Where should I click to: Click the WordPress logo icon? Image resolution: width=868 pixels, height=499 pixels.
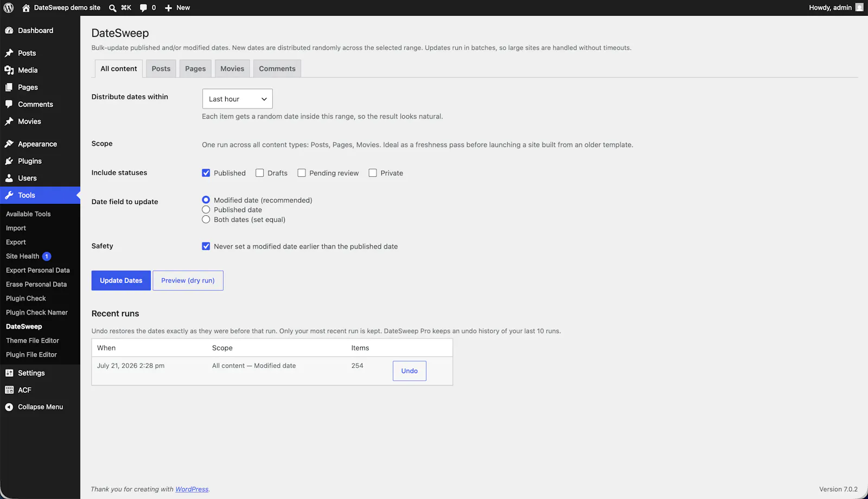9,8
